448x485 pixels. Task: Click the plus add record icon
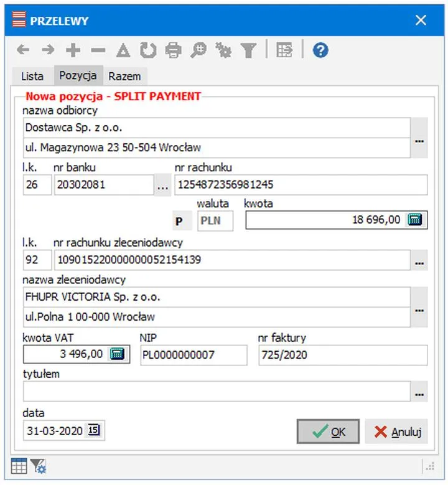pos(73,50)
